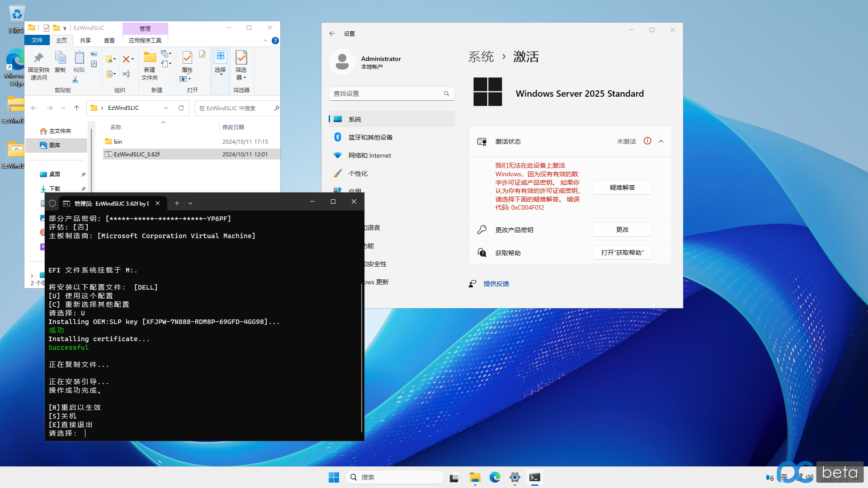
Task: Select 主文件夹 in Explorer navigation pane
Action: coord(57,131)
